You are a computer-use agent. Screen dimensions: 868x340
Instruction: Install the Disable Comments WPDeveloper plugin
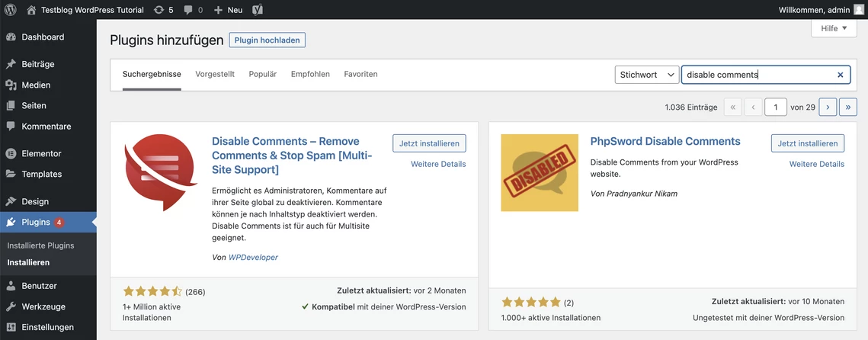coord(429,143)
